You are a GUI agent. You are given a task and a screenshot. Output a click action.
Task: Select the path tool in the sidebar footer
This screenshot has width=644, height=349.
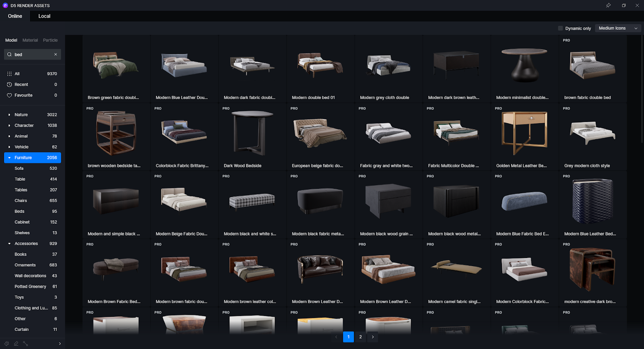(25, 343)
